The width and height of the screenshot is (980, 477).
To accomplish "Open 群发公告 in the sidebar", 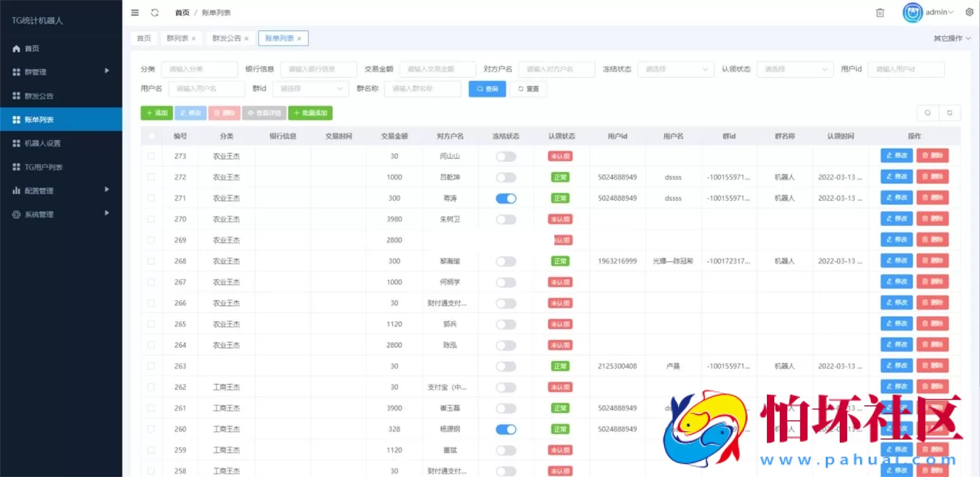I will (61, 96).
